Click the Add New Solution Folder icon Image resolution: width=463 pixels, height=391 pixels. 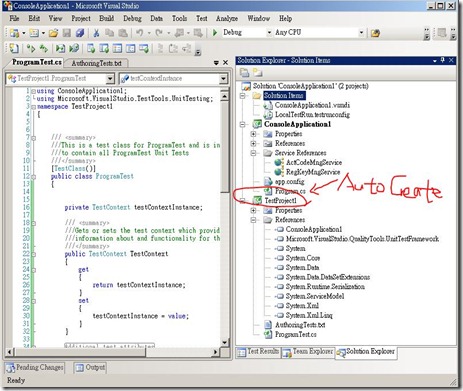(257, 72)
